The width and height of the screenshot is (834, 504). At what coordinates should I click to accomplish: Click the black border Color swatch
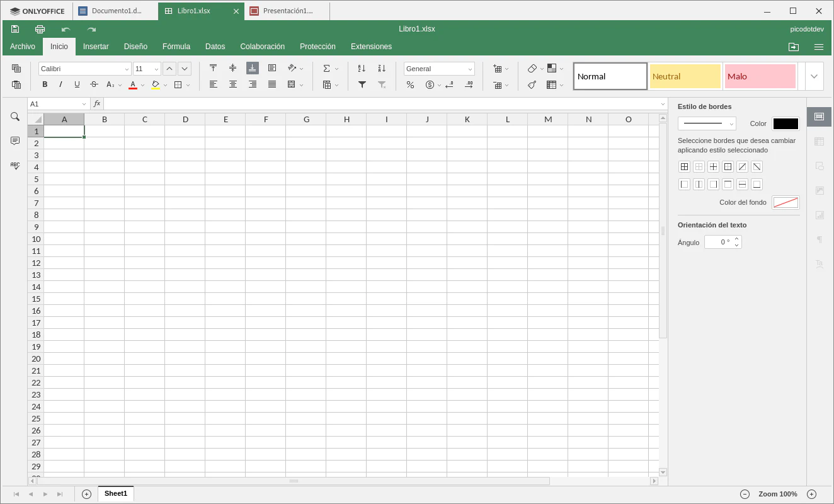point(785,123)
